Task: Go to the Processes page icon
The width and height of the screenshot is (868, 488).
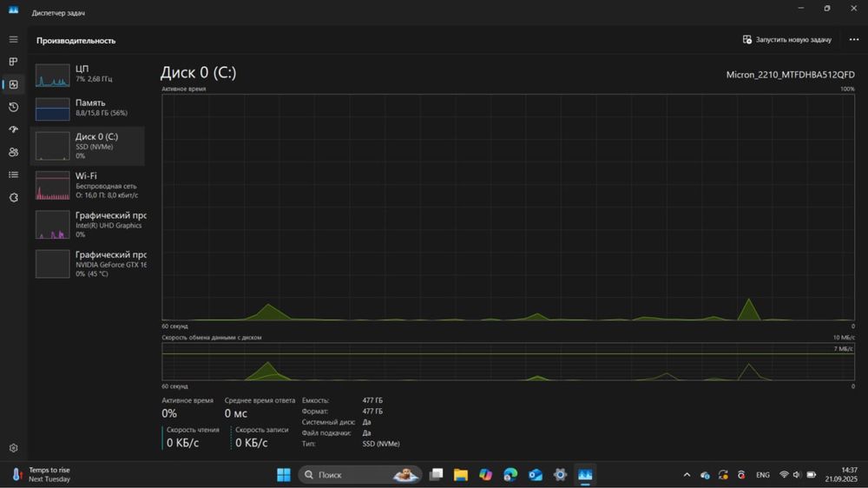Action: [x=13, y=62]
